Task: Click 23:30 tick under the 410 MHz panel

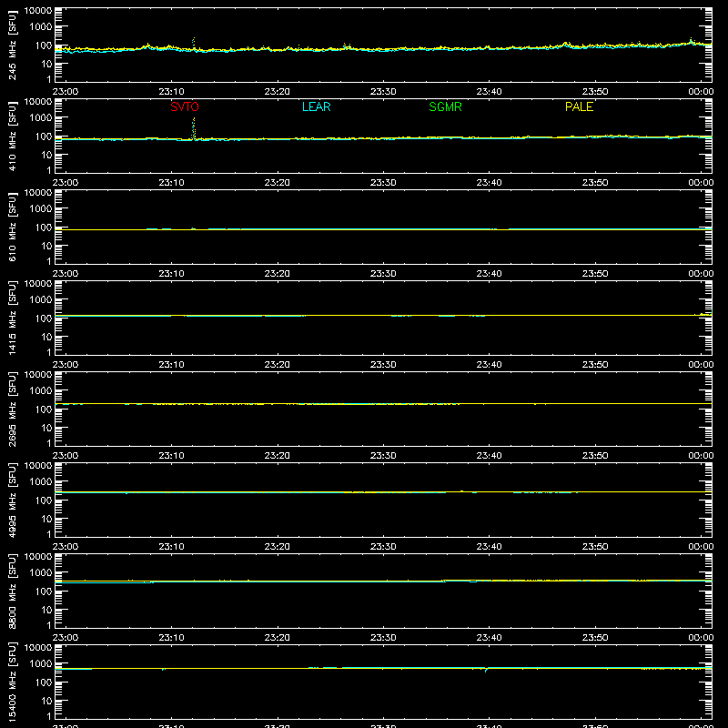Action: click(383, 183)
